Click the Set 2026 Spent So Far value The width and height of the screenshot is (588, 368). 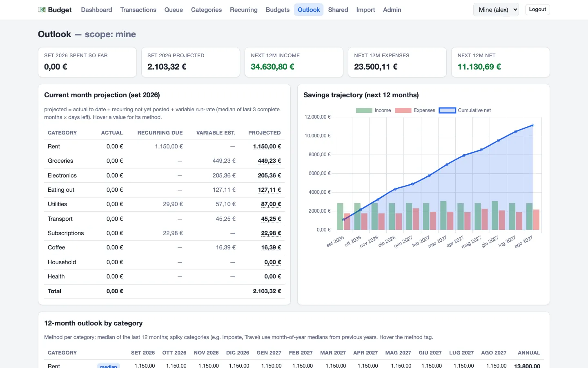coord(56,67)
